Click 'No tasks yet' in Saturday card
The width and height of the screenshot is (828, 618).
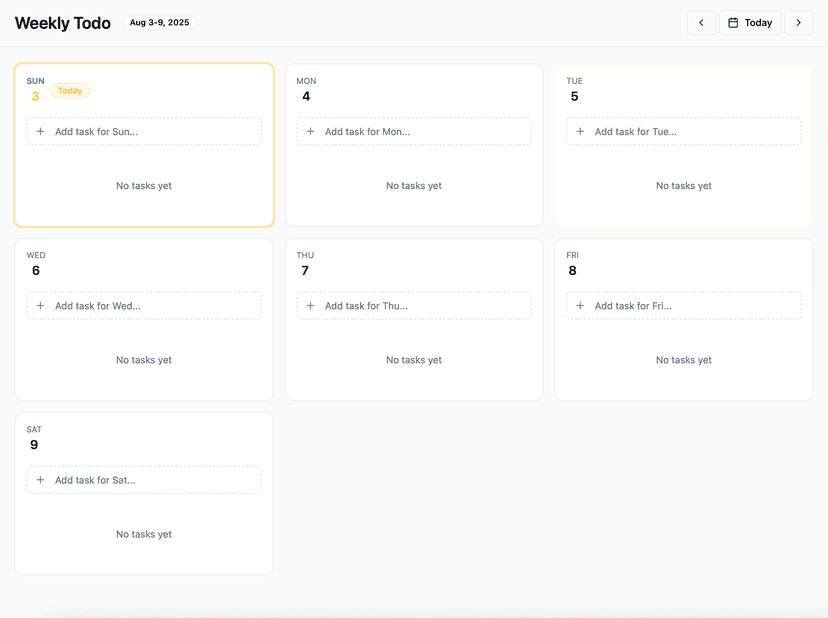(x=144, y=535)
